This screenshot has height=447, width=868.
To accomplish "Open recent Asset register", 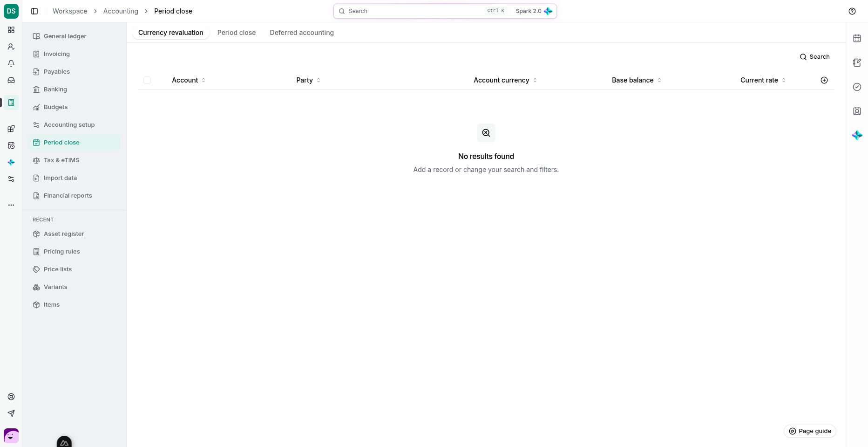I will 74,234.
